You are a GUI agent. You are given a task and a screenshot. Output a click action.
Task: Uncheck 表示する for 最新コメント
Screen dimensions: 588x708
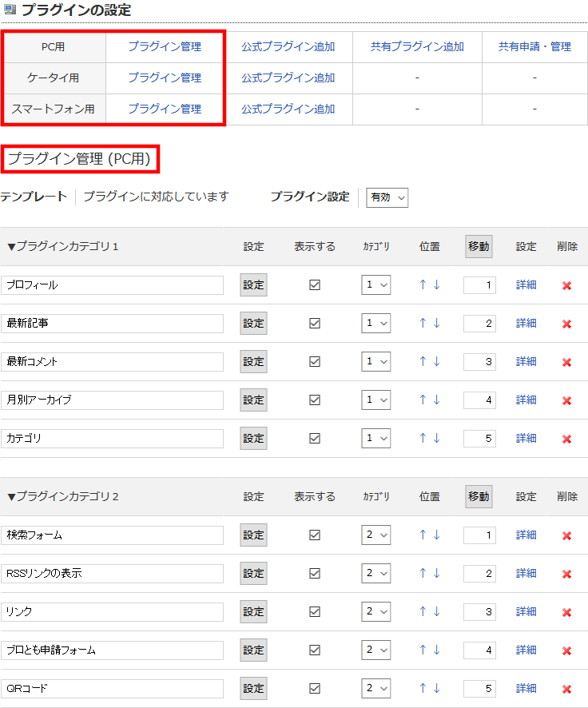coord(315,362)
